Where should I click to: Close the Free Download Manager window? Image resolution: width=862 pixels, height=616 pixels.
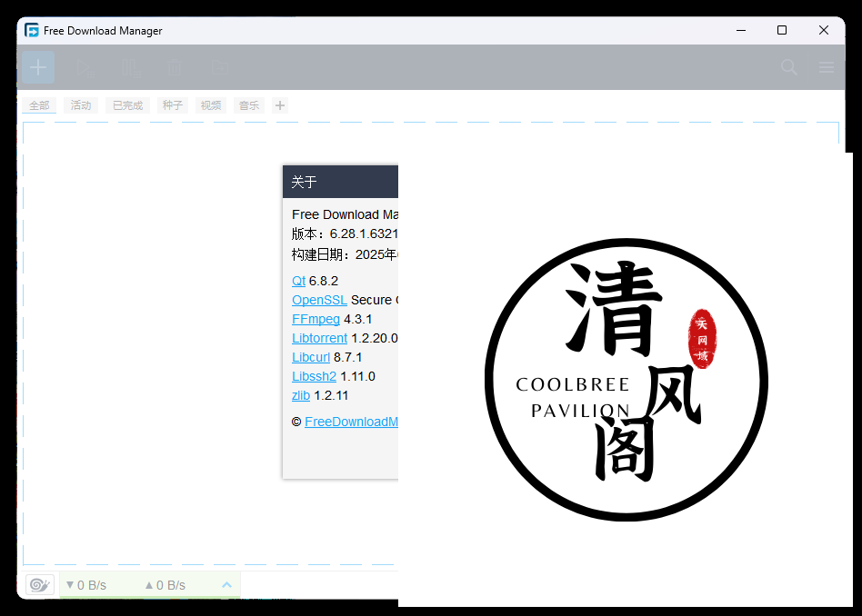click(824, 30)
